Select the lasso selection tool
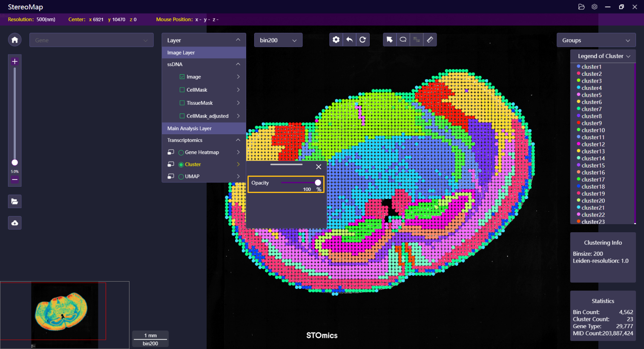Image resolution: width=644 pixels, height=349 pixels. coord(403,40)
